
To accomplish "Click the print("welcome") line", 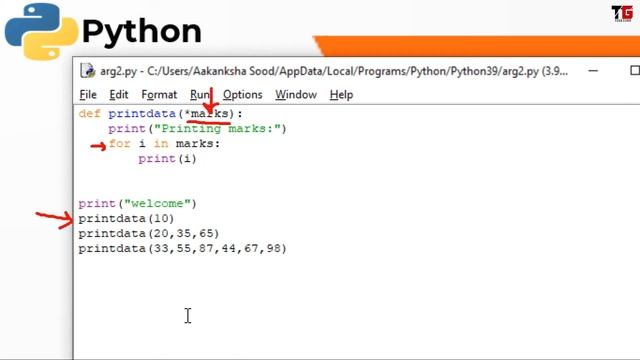I will [138, 204].
